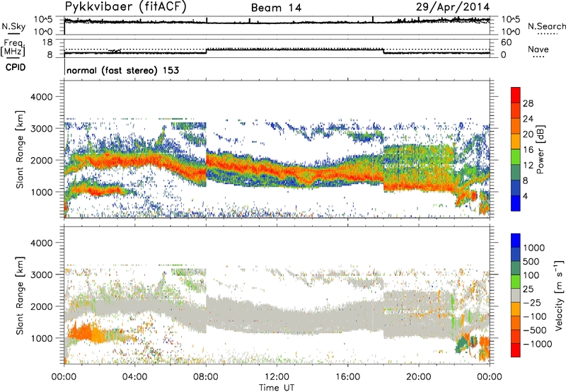Click the "Velocity [m s-1]" colorbar label
The height and width of the screenshot is (392, 566).
coord(559,295)
